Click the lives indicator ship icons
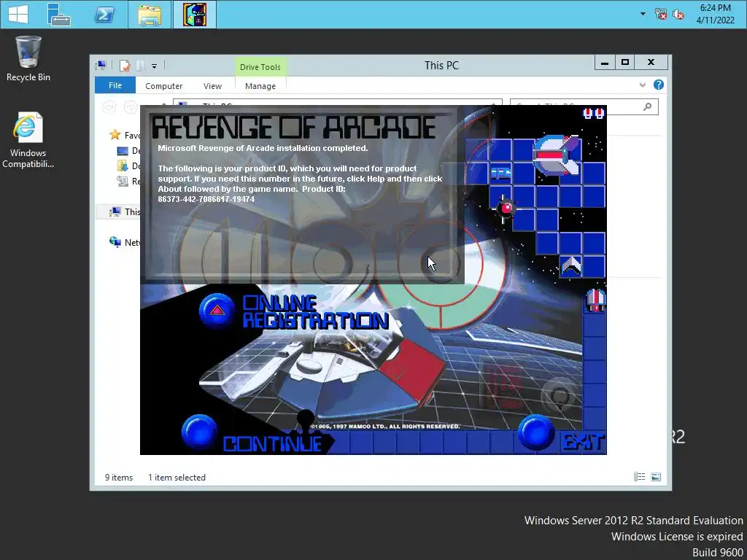This screenshot has height=560, width=747. (594, 113)
